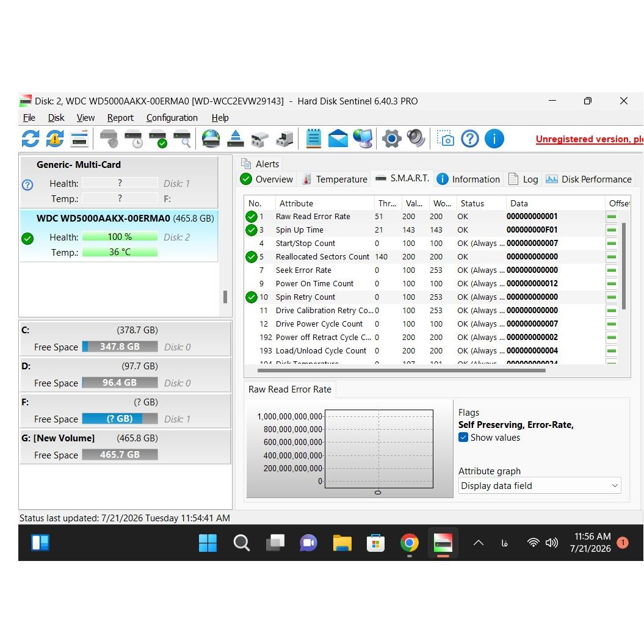Click the disk list panel scrollbar thumb
644x644 pixels.
225,297
